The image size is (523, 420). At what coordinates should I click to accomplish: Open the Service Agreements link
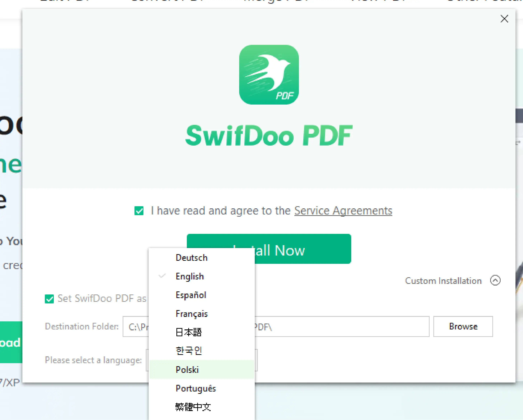(343, 211)
